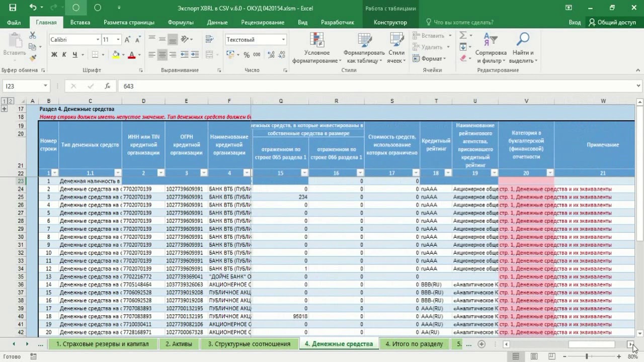644x362 pixels.
Task: Align cell text left
Action: (x=152, y=55)
